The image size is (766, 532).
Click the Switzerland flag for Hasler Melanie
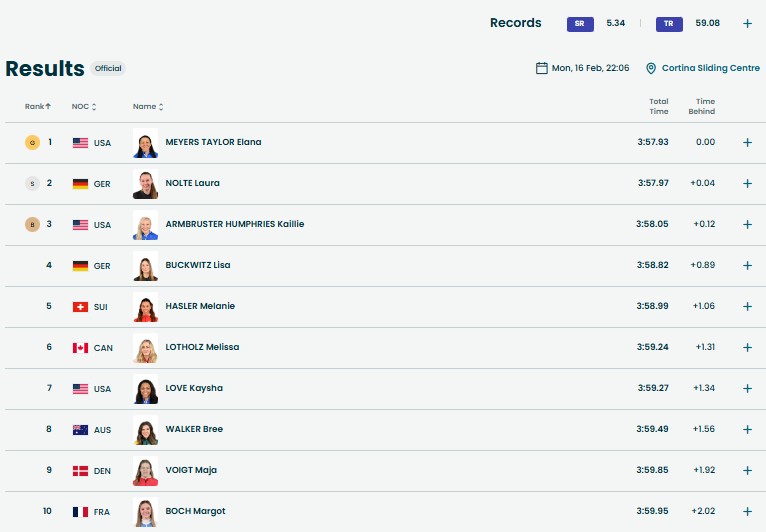(x=81, y=306)
